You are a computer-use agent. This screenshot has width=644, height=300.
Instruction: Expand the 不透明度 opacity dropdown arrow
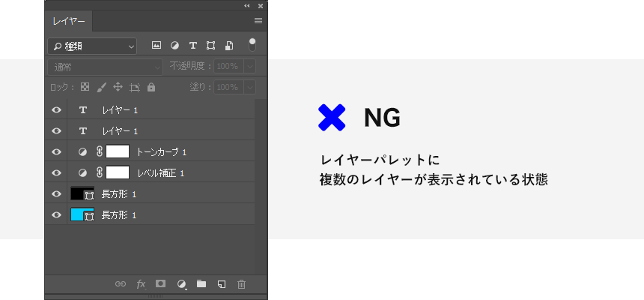click(x=249, y=67)
